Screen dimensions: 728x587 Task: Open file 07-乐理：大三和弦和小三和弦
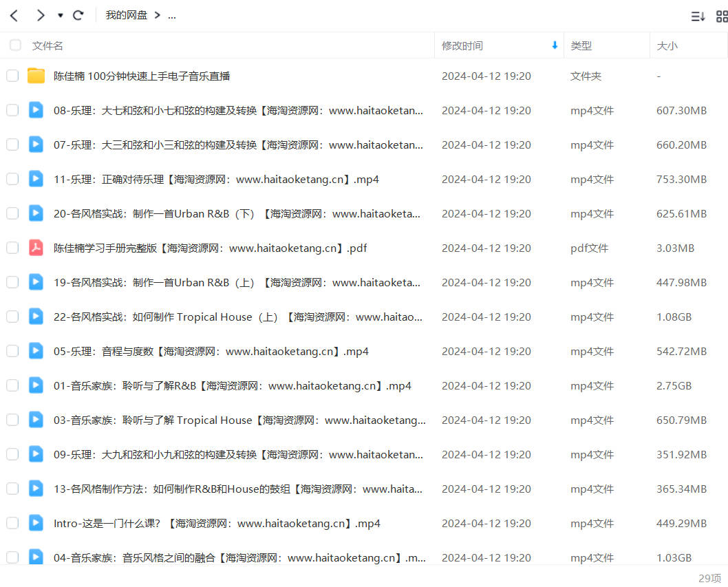238,145
